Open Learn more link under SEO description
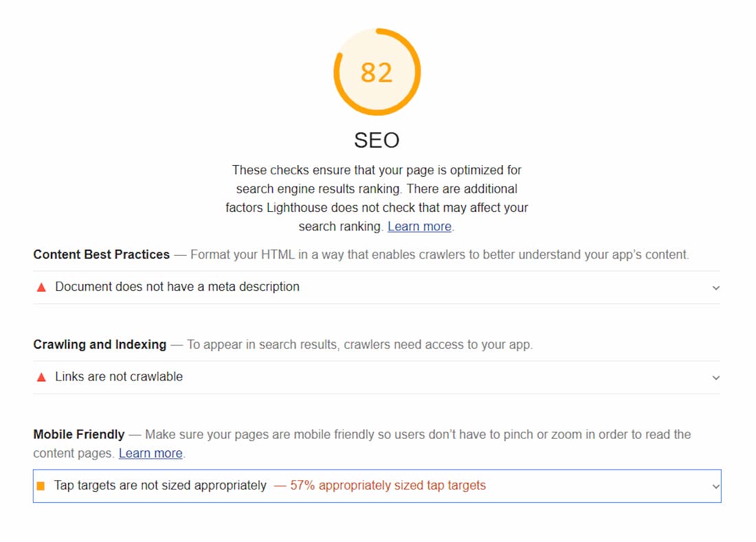Viewport: 756px width, 542px height. [419, 226]
